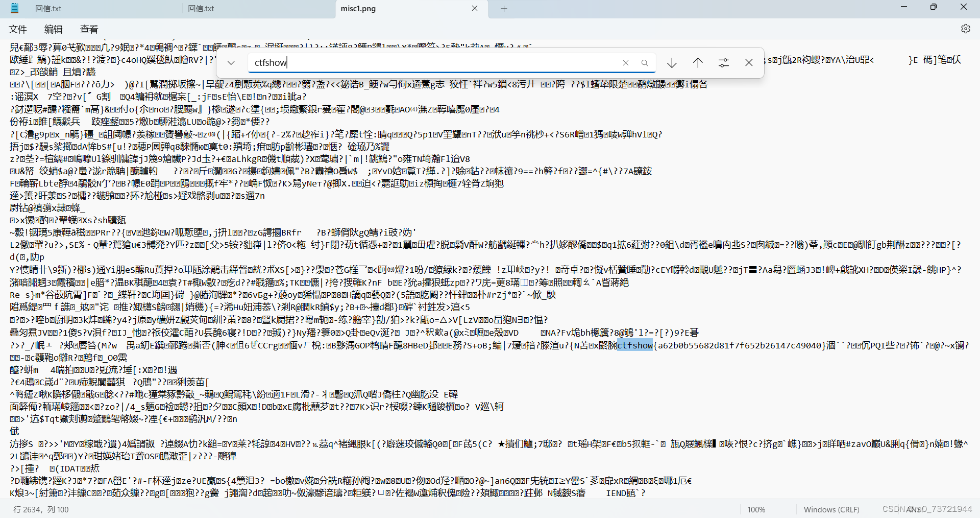Open the 编辑 menu

53,29
